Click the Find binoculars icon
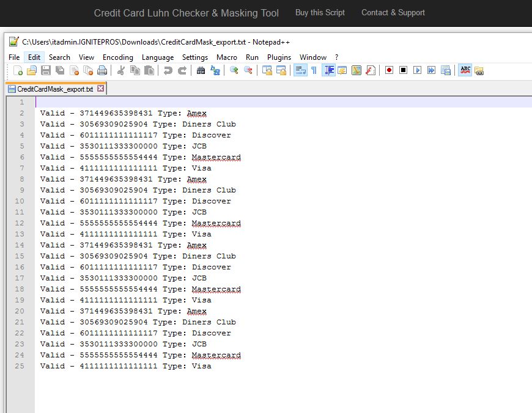This screenshot has width=532, height=413. (201, 70)
